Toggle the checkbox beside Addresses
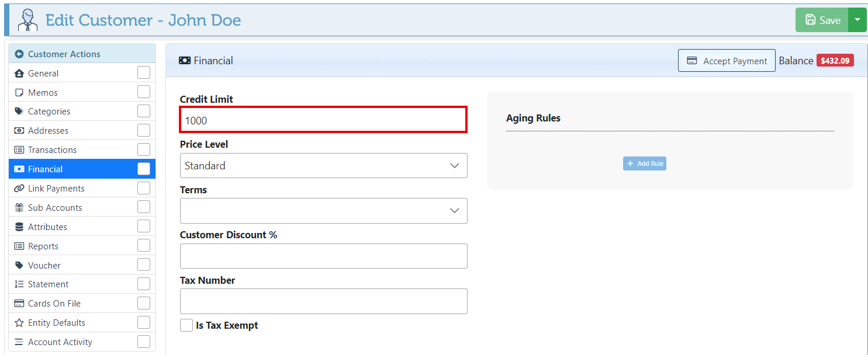 click(x=144, y=130)
